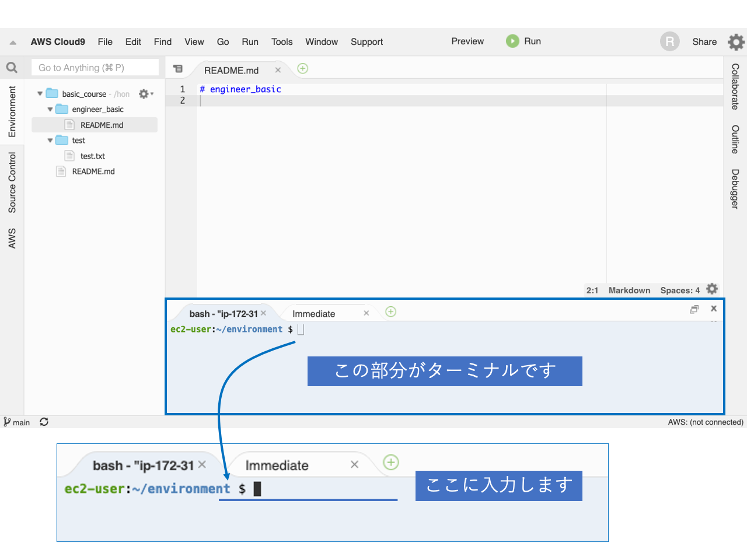Select the engineer_basic folder
This screenshot has height=560, width=747.
[97, 109]
